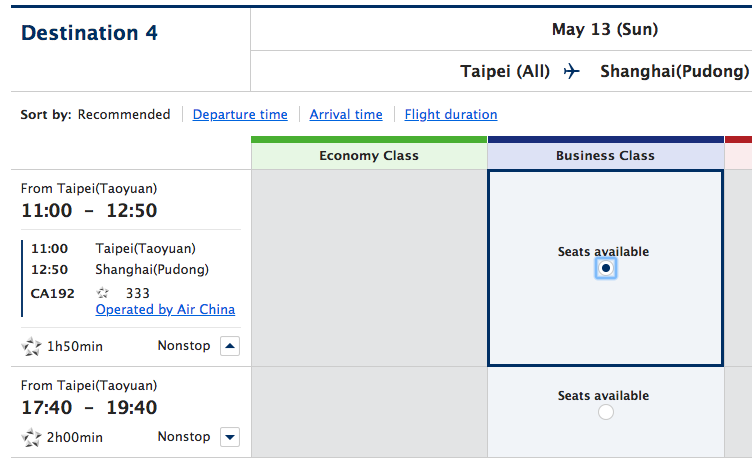Click the red fare class column header

[x=739, y=153]
